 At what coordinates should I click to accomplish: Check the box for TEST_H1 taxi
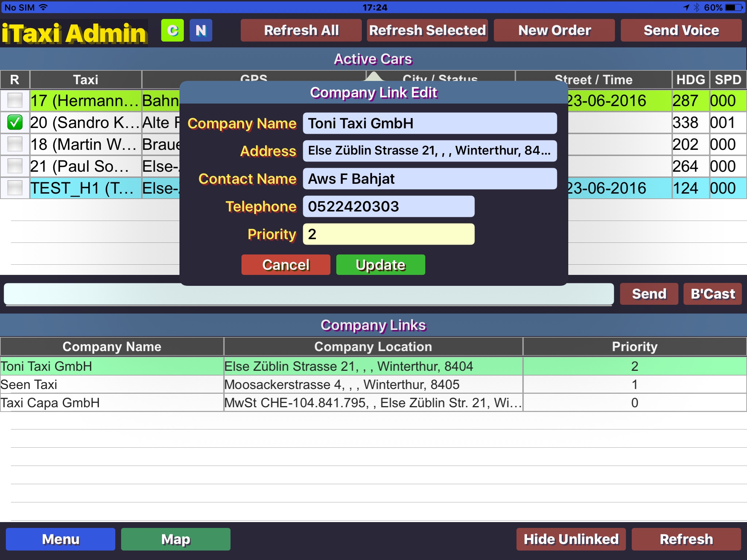coord(15,188)
